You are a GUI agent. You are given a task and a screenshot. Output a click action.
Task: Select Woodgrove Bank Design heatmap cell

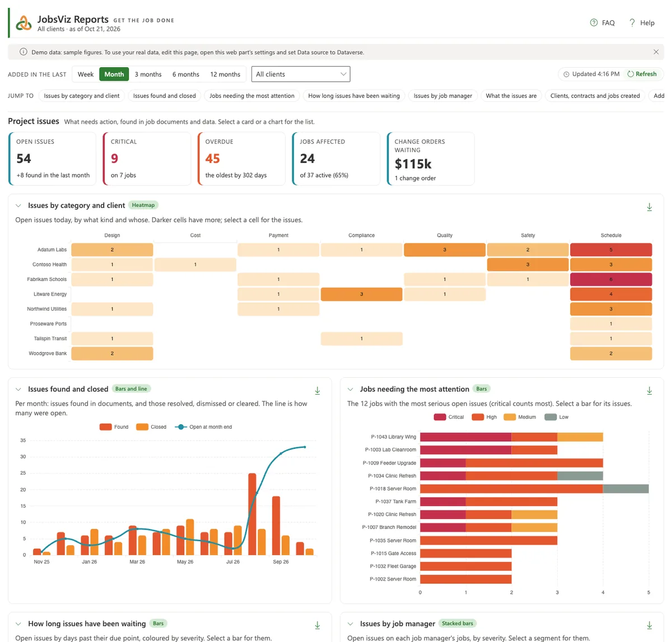pyautogui.click(x=112, y=353)
